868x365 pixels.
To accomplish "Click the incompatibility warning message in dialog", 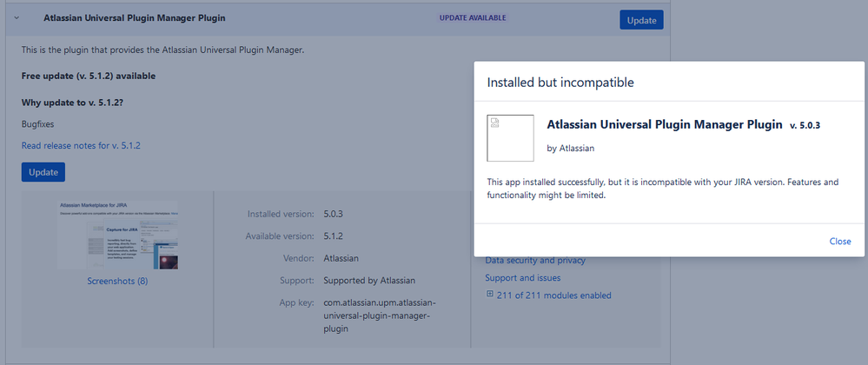I will [663, 189].
